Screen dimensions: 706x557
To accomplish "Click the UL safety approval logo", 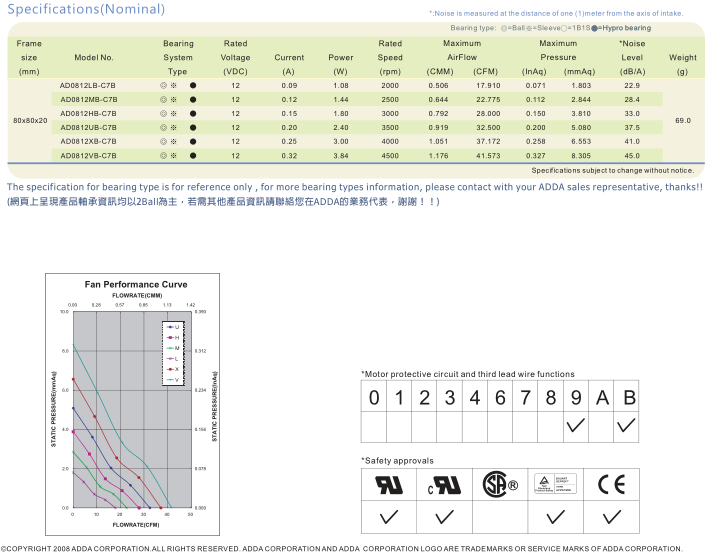I will click(389, 485).
